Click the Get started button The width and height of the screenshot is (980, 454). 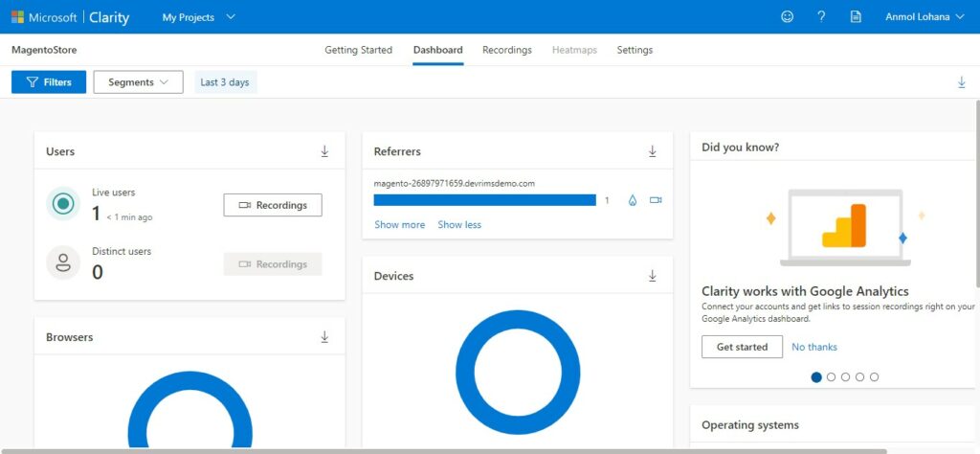click(x=742, y=347)
